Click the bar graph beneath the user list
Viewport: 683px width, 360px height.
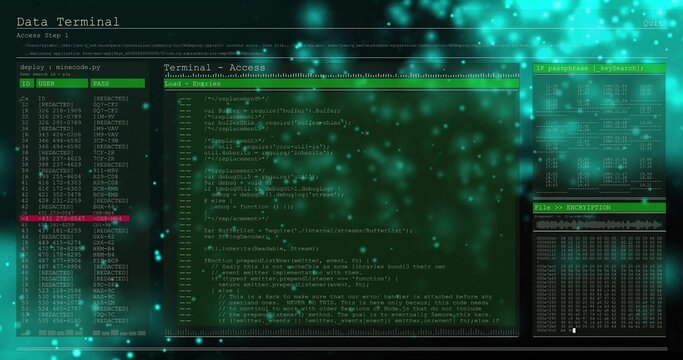coord(83,333)
